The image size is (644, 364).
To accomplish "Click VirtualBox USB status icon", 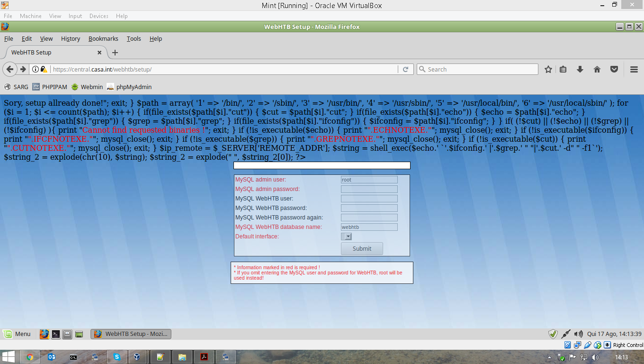I will 588,345.
